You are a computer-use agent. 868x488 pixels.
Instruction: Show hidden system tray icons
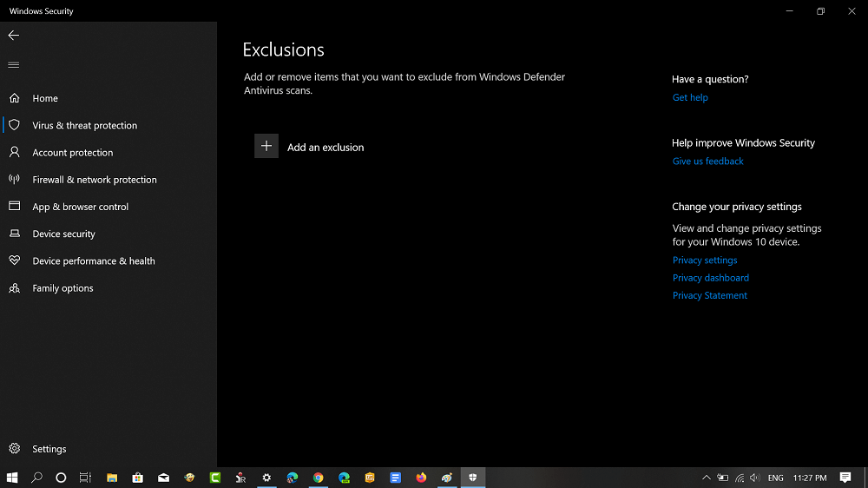(707, 478)
